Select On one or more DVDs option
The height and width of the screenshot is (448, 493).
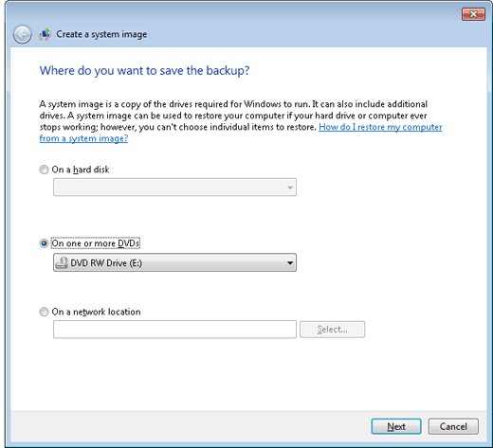pos(44,243)
